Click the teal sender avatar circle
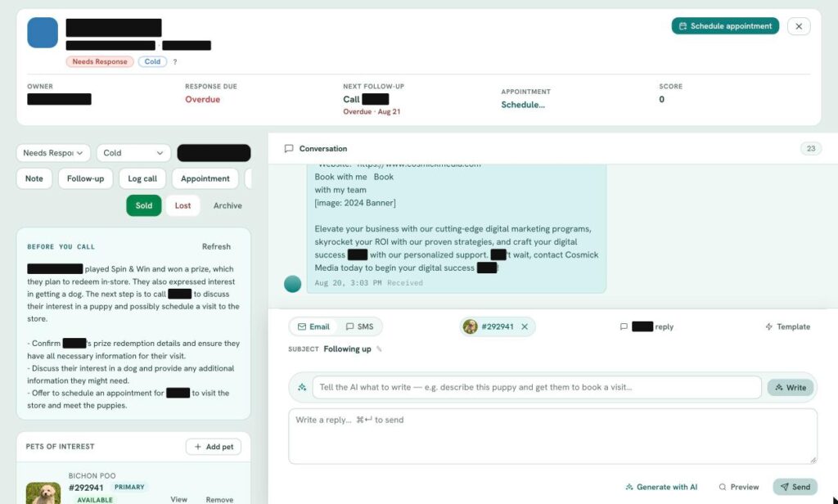Screen dimensions: 838x504 pos(292,284)
